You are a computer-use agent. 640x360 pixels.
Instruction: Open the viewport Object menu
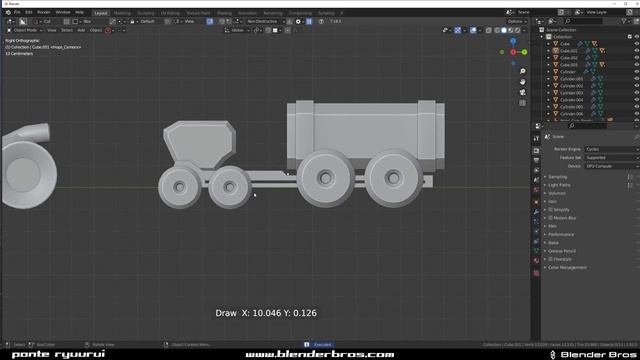tap(96, 30)
